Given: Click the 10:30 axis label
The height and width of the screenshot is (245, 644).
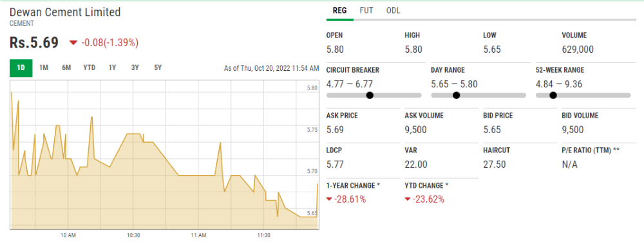Looking at the screenshot, I should tap(133, 235).
